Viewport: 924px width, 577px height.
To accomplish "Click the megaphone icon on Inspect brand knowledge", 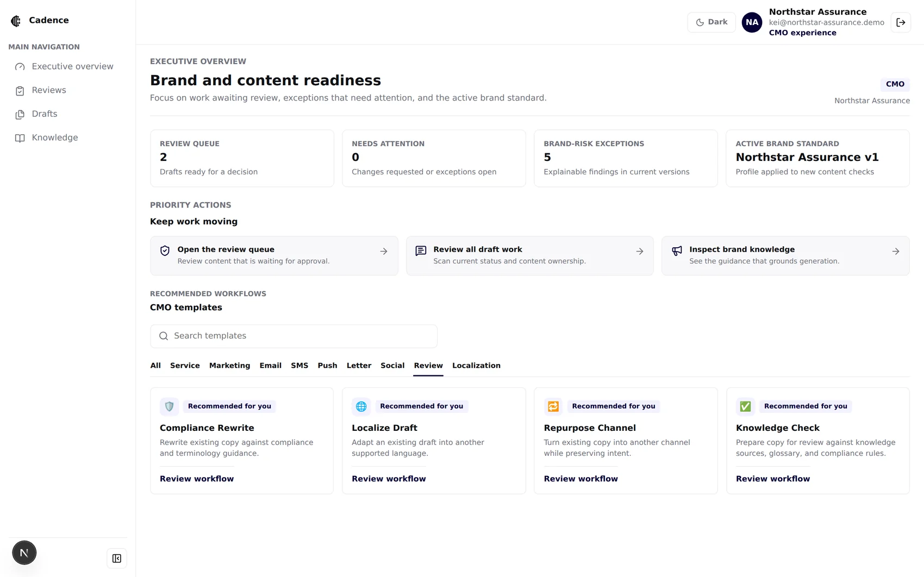I will click(677, 251).
